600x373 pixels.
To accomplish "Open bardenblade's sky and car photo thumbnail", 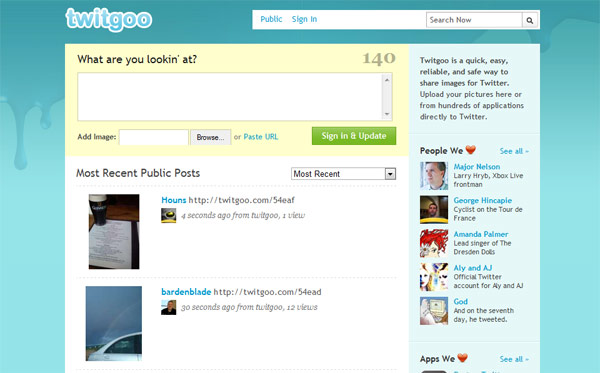I will pos(114,323).
